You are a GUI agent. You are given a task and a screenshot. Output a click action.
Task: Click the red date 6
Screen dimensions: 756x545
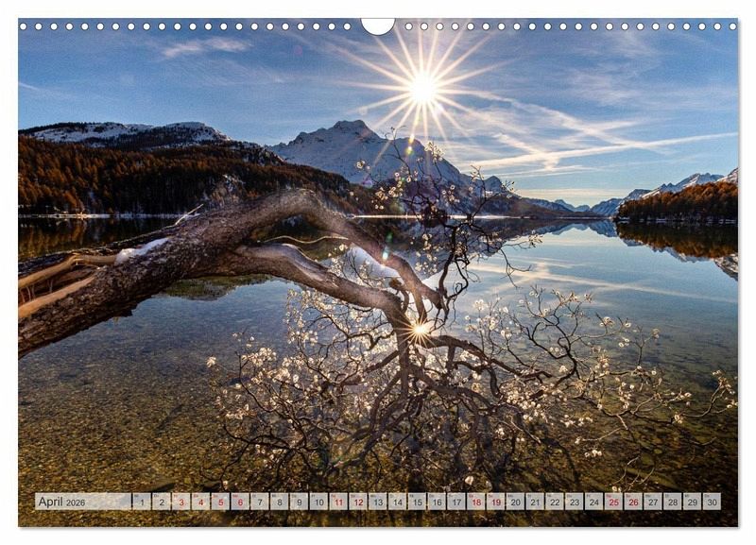pyautogui.click(x=240, y=502)
